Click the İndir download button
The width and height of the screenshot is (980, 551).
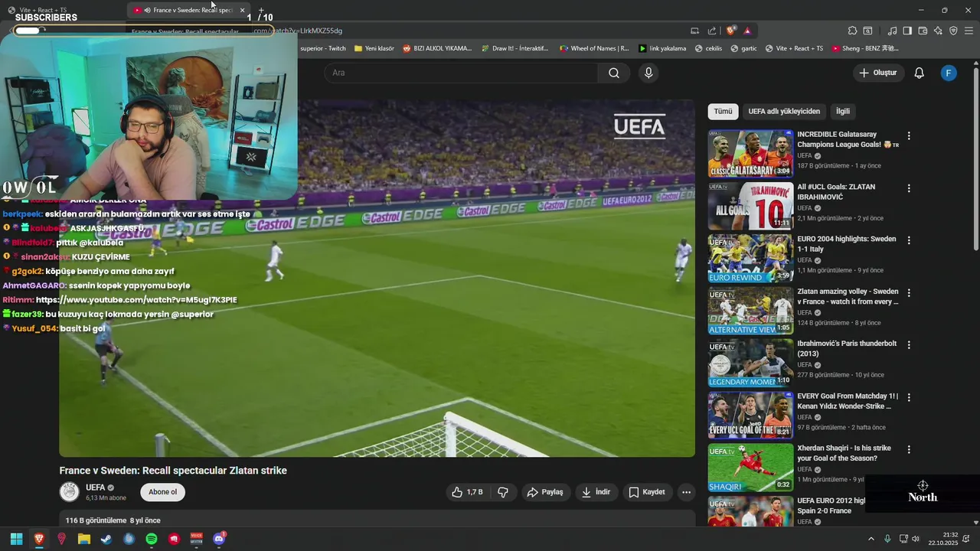(596, 492)
